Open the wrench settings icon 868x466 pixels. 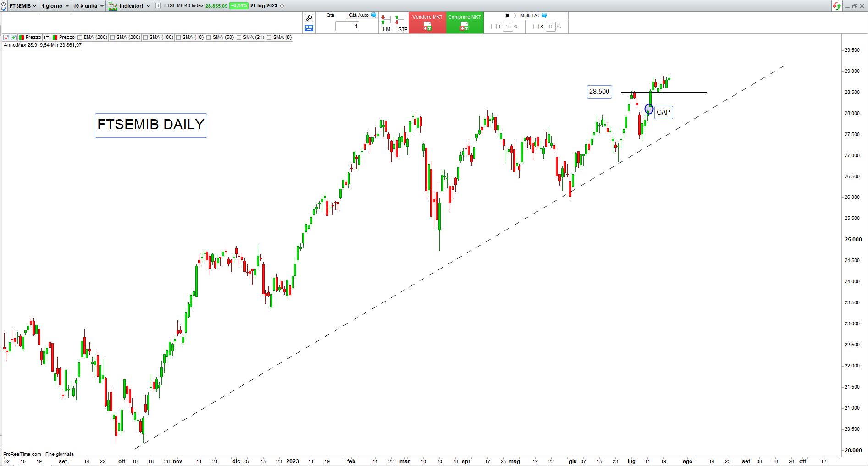(x=309, y=18)
